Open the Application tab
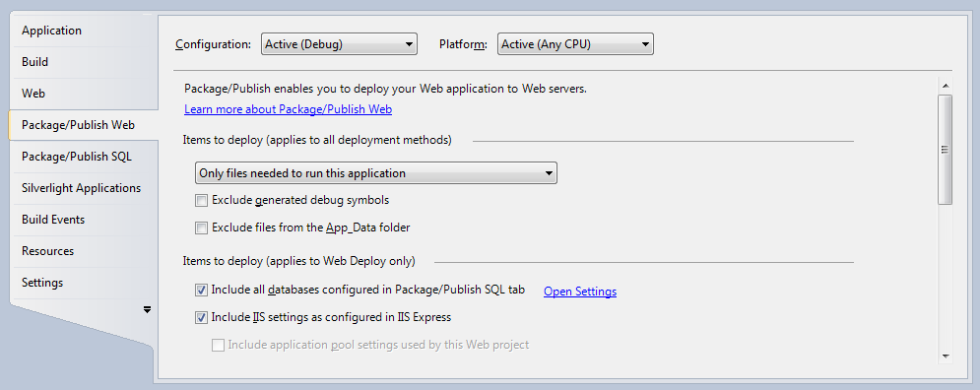The height and width of the screenshot is (390, 980). (x=83, y=31)
